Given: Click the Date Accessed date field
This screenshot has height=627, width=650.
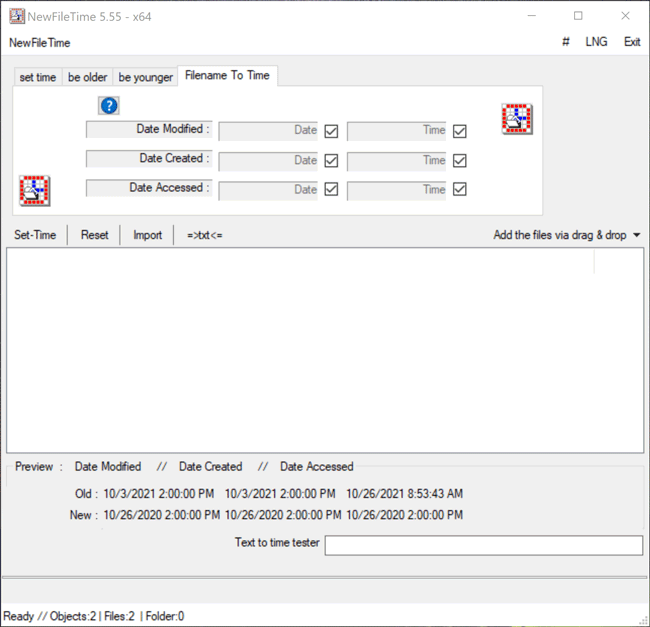Looking at the screenshot, I should (268, 190).
